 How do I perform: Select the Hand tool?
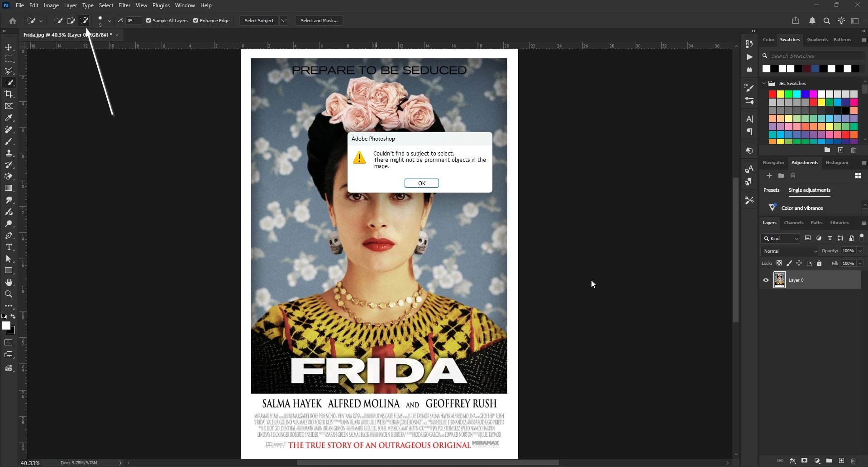pyautogui.click(x=9, y=282)
